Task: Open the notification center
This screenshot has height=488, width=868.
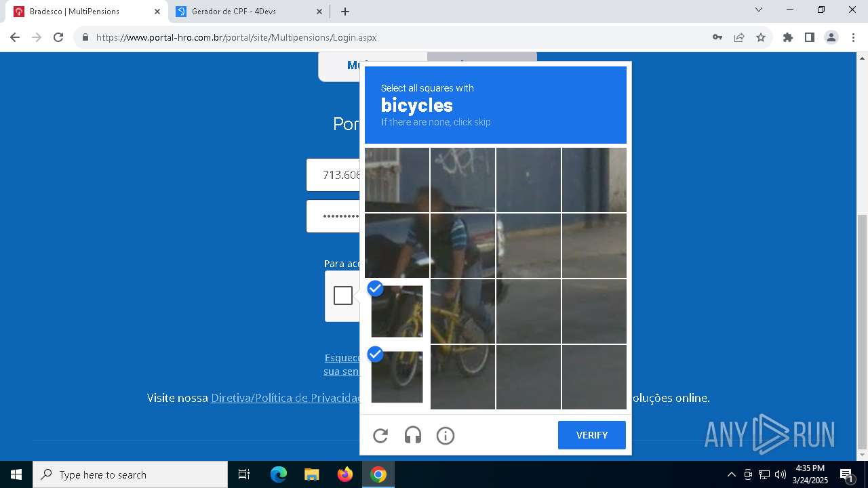Action: coord(847,474)
